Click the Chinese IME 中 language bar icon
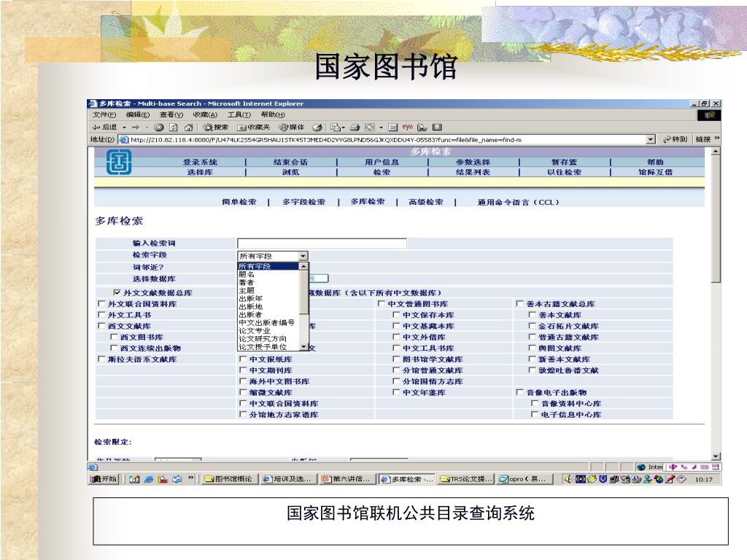Screen dimensions: 747x560 click(673, 467)
